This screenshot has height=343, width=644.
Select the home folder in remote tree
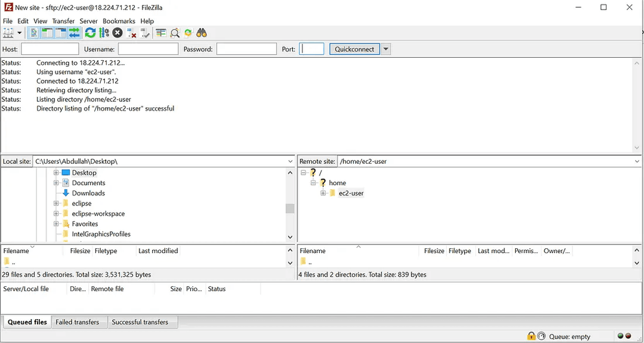[337, 183]
